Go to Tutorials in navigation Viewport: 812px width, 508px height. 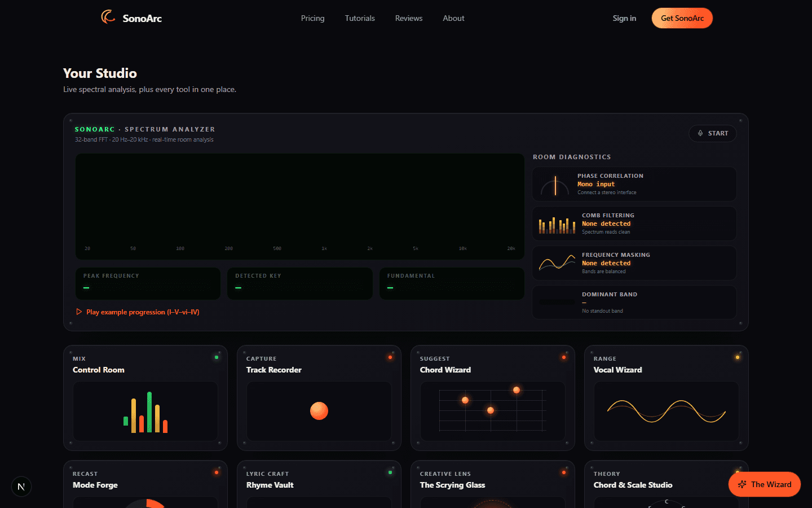click(x=360, y=18)
